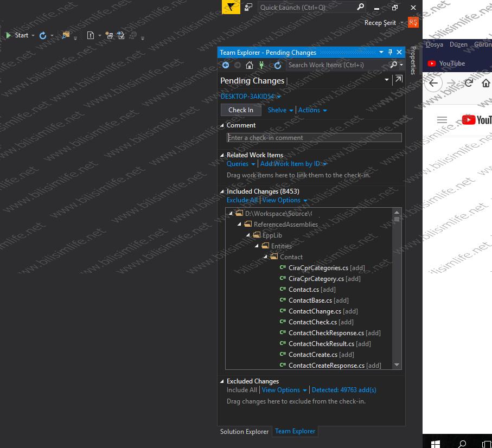This screenshot has width=492, height=448.
Task: Collapse Entities folder node
Action: click(257, 246)
